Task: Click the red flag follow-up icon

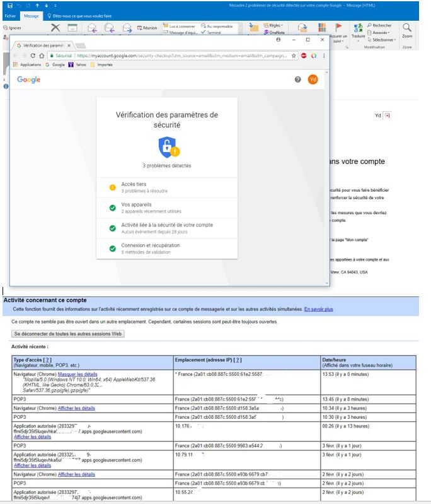Action: click(x=338, y=27)
